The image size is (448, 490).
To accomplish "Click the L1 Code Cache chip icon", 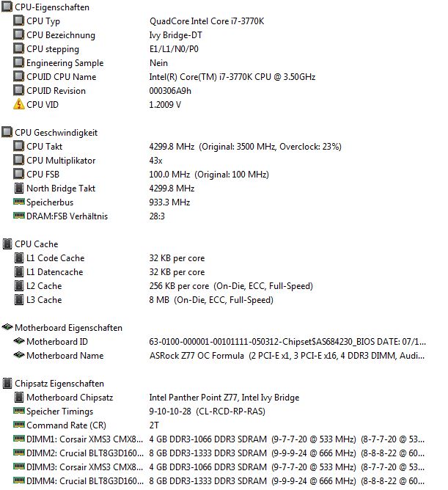I will [x=19, y=257].
